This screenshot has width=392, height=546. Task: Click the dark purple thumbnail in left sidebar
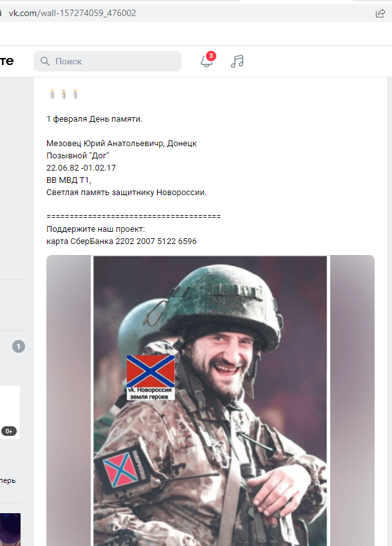pyautogui.click(x=10, y=529)
